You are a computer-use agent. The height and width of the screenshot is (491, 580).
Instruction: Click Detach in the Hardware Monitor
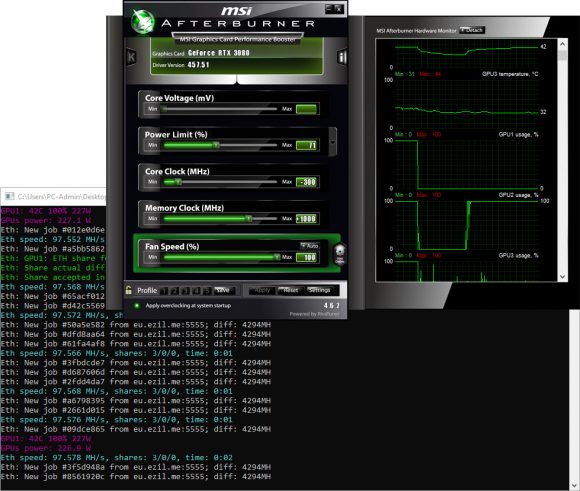coord(472,30)
